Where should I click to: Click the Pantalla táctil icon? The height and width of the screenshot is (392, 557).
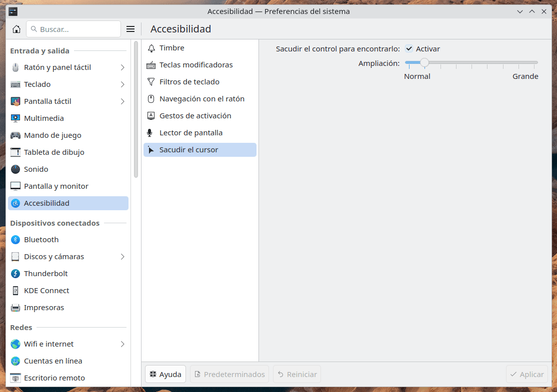(x=15, y=101)
